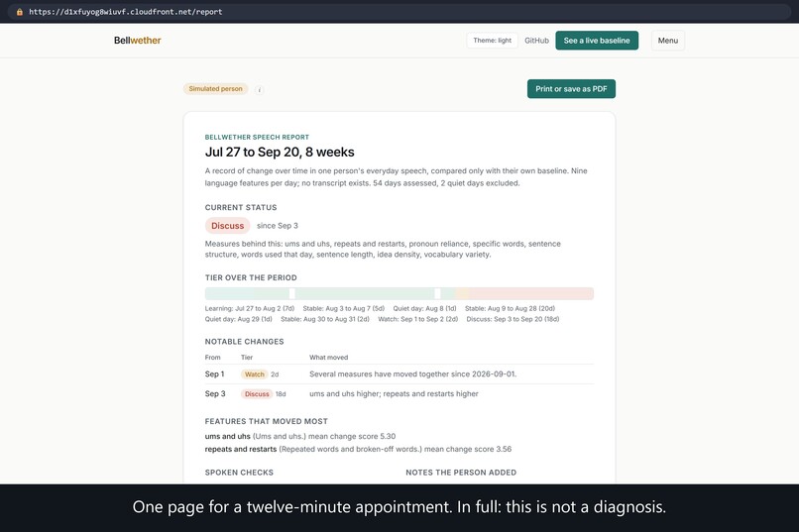
Task: Click the yellow Watch segment of tier bar
Action: 462,293
